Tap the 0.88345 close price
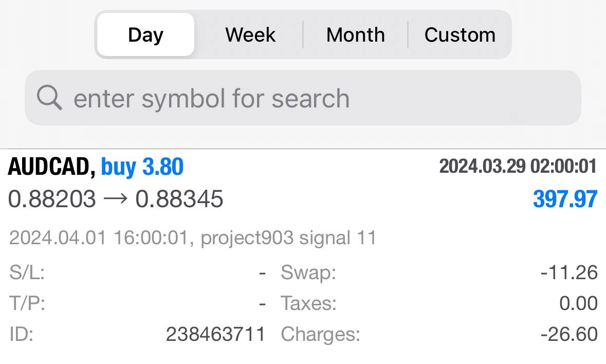This screenshot has width=606, height=364. pos(179,199)
